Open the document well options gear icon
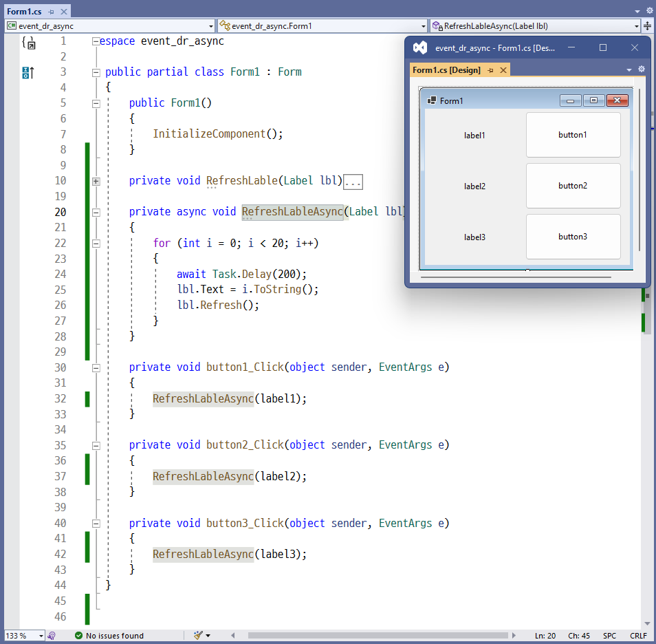The image size is (656, 644). point(650,11)
